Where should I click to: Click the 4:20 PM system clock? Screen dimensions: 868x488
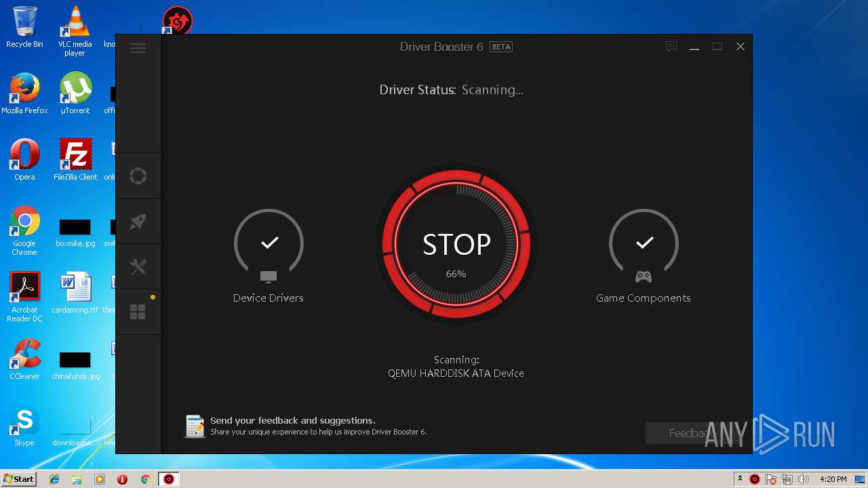[833, 479]
